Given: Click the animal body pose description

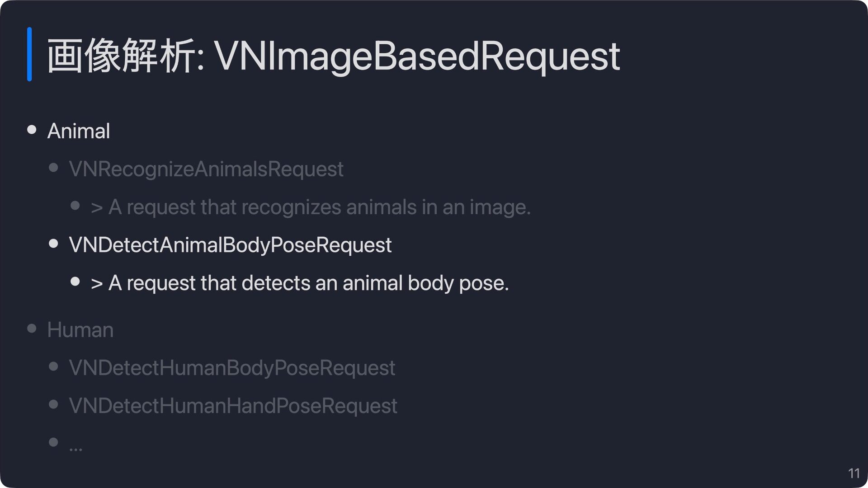Looking at the screenshot, I should [300, 283].
